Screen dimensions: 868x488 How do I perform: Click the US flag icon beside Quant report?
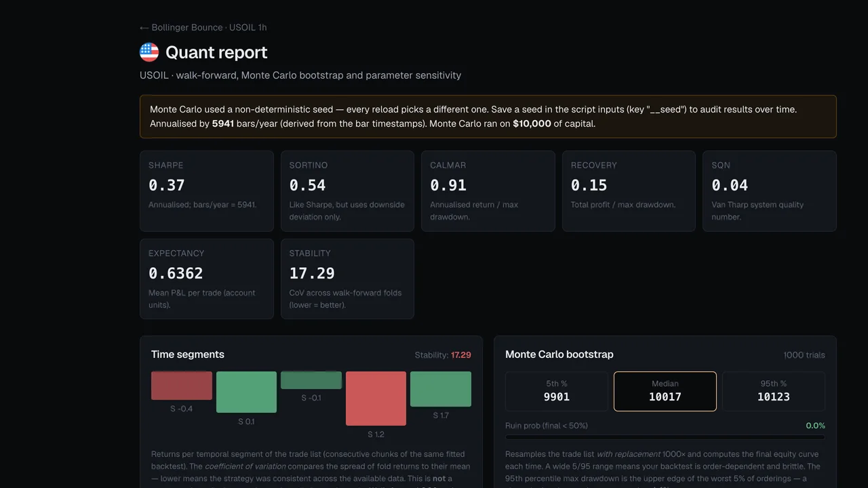[x=149, y=52]
